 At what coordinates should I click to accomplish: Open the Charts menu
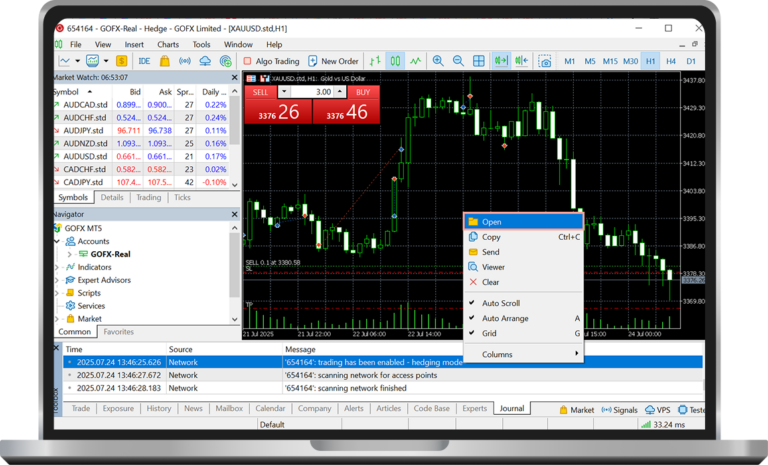(168, 45)
